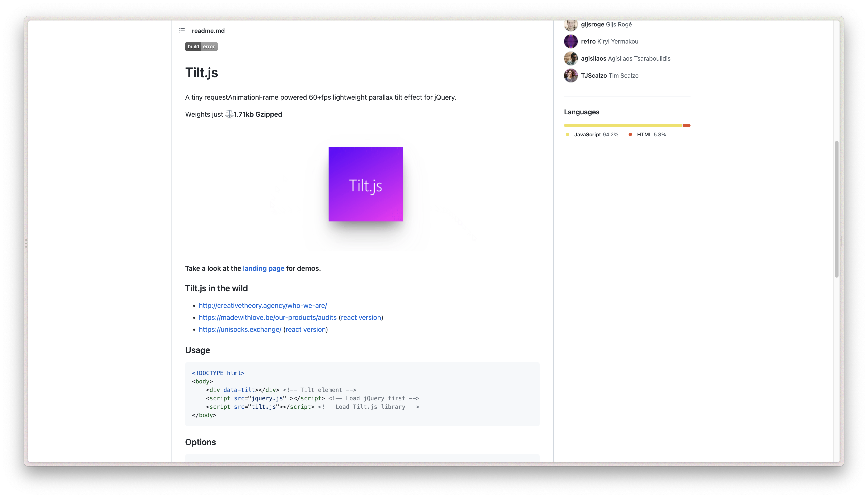Click yellow JavaScript segment of language bar

click(623, 125)
